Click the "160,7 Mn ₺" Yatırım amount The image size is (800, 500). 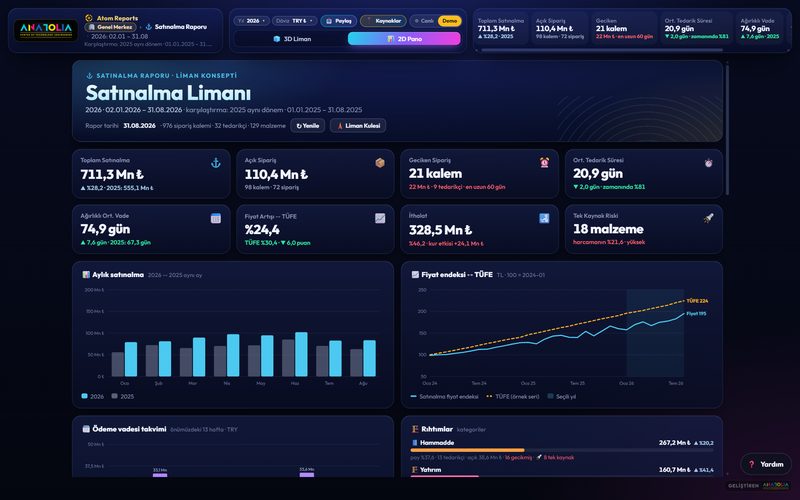point(674,470)
